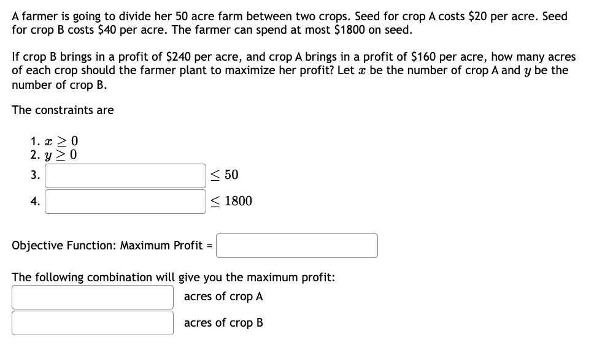Click the number 4 label beside its field
Screen dimensions: 594x364
click(34, 200)
